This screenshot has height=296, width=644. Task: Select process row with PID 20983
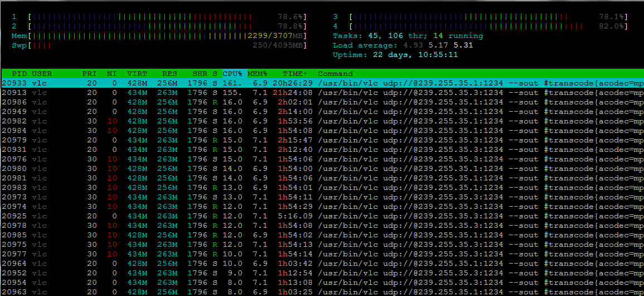322,188
